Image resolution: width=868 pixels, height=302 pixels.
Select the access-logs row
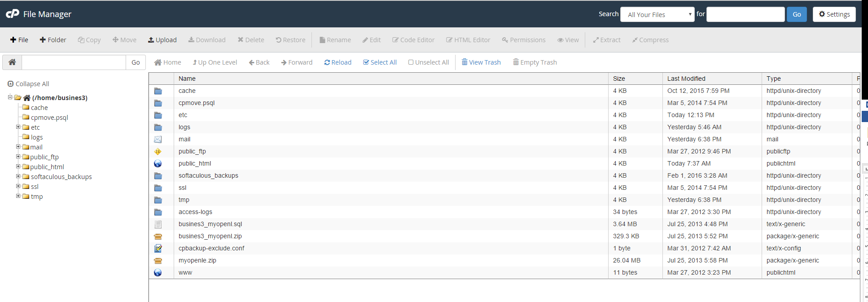pyautogui.click(x=504, y=212)
